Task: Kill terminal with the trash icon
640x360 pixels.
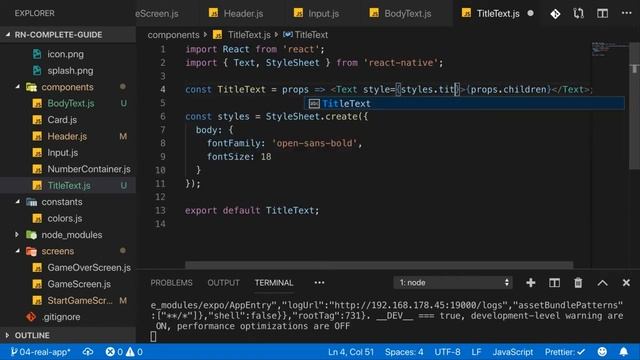Action: tap(578, 282)
